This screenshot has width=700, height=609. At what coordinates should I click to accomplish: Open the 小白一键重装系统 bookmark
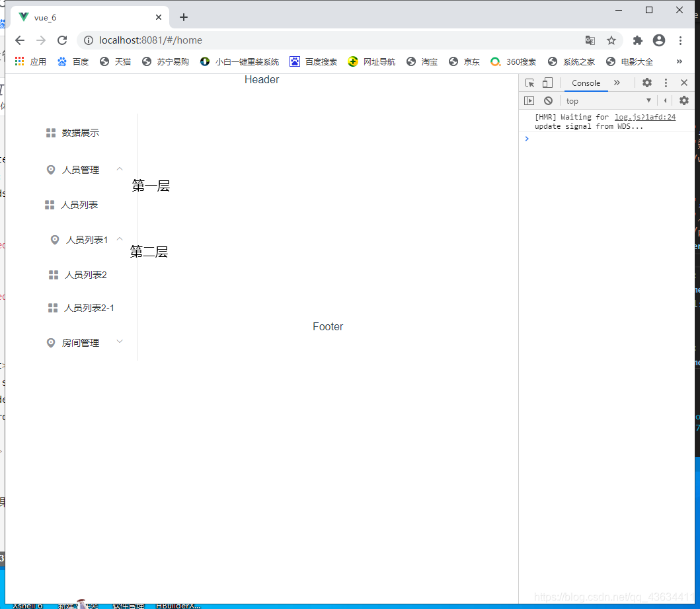pyautogui.click(x=240, y=61)
